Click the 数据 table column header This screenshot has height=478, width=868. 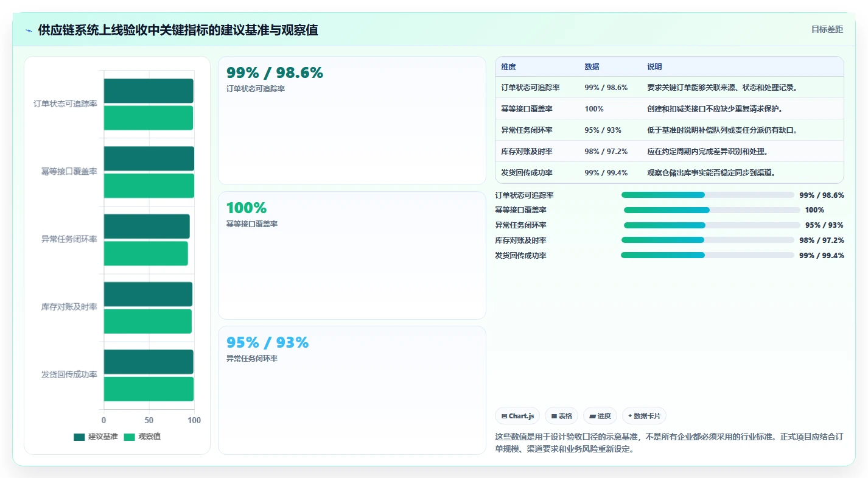(x=592, y=67)
